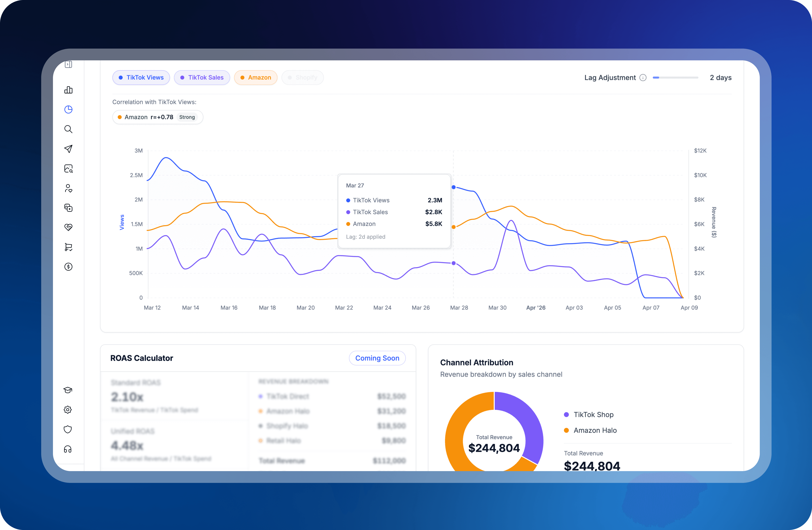This screenshot has width=812, height=530.
Task: Click the dollar coin icon in sidebar
Action: click(x=68, y=267)
